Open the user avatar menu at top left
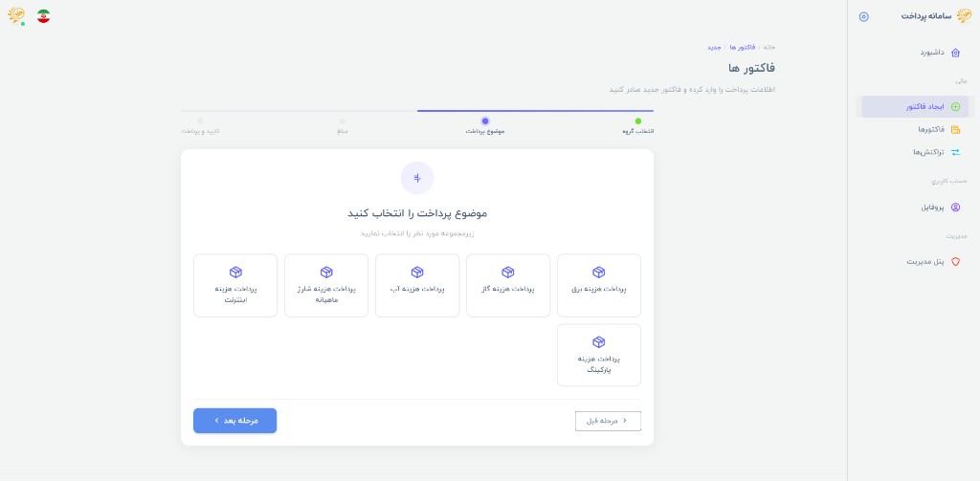 tap(16, 15)
